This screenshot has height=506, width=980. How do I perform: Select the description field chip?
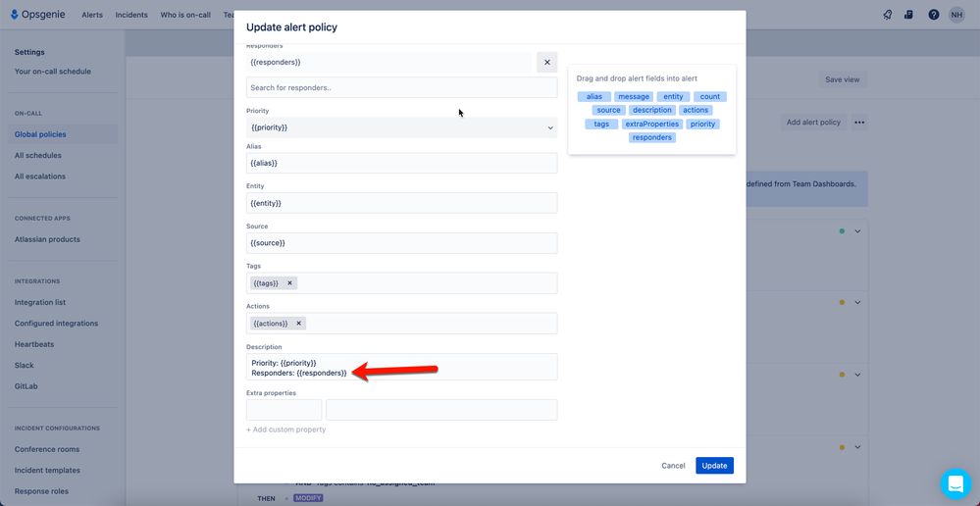coord(652,110)
